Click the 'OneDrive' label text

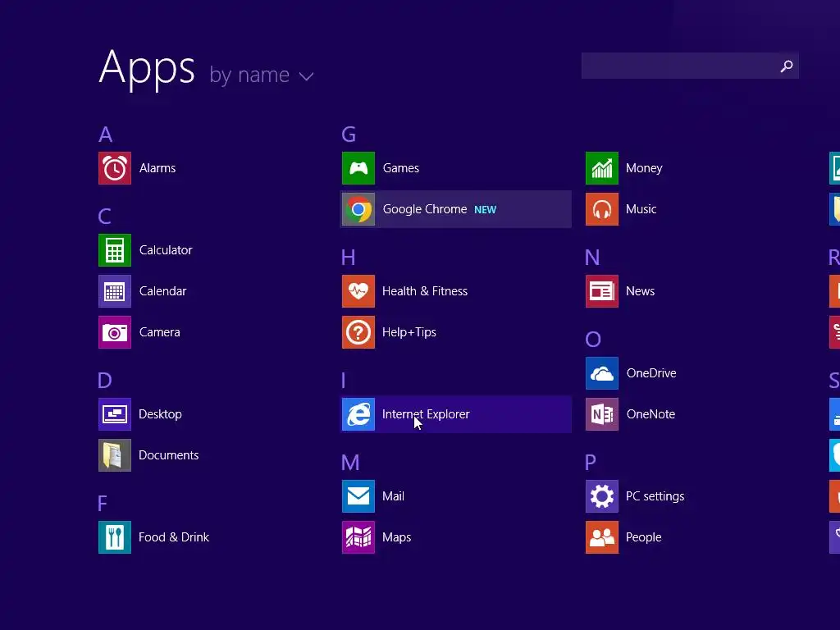[651, 373]
